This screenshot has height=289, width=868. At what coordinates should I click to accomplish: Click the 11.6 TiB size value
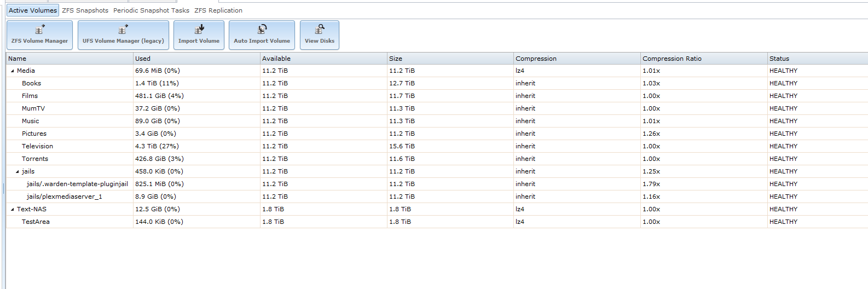click(402, 159)
